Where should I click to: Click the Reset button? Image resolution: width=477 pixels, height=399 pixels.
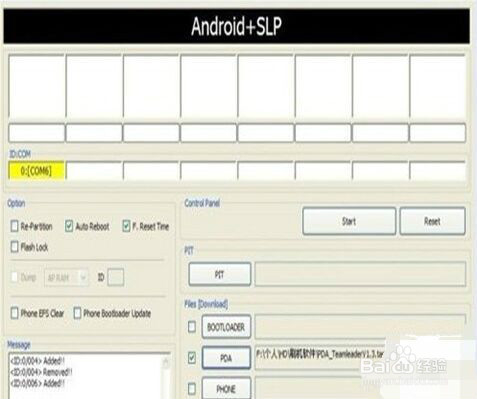[x=432, y=221]
